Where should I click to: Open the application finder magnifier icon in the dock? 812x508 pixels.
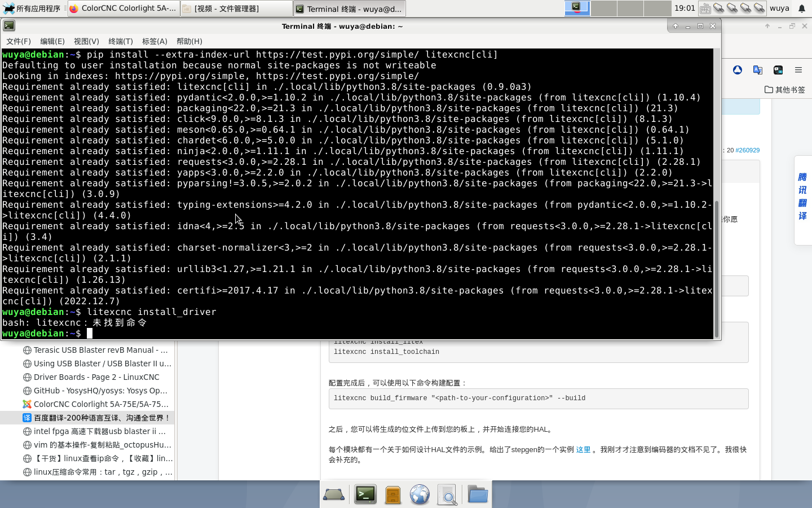point(448,495)
